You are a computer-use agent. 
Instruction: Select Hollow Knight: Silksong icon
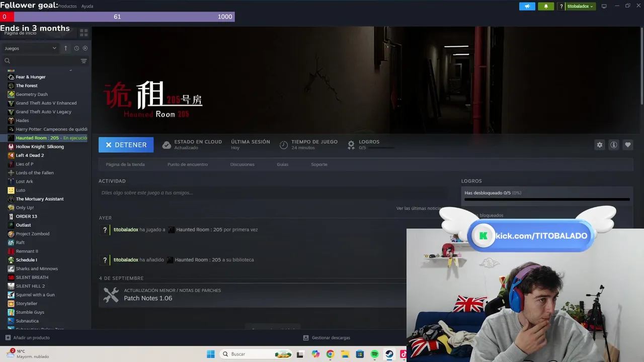11,147
